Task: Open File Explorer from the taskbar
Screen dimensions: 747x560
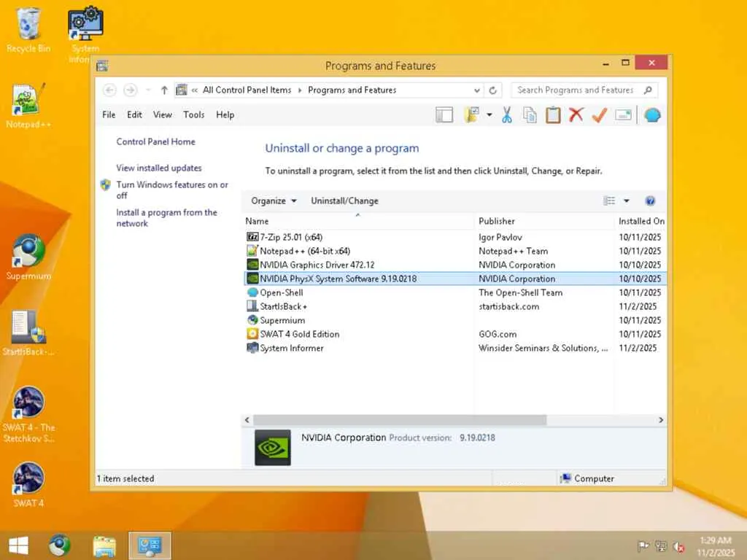Action: tap(104, 545)
